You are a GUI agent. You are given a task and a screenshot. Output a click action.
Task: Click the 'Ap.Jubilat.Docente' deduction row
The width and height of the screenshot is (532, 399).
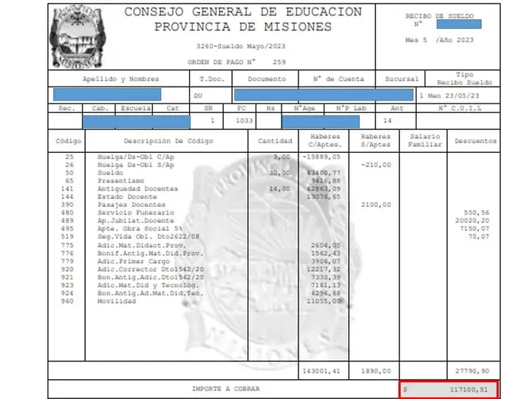pyautogui.click(x=134, y=220)
